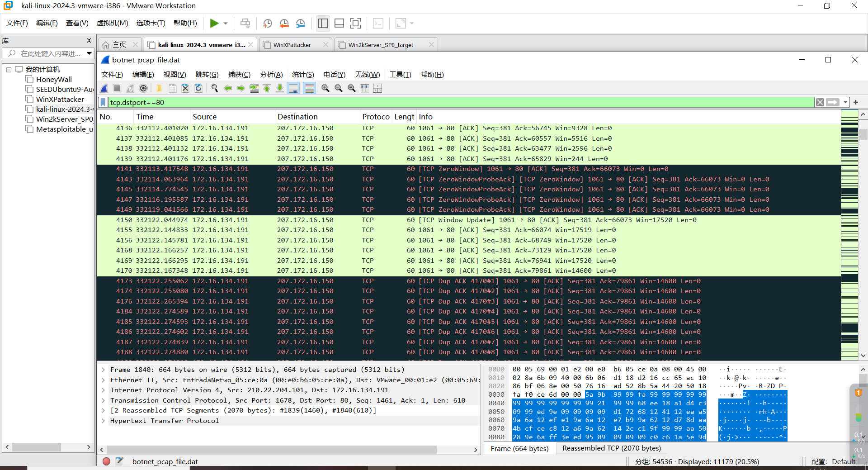Go forward in packet history arrow
The width and height of the screenshot is (868, 470).
241,88
